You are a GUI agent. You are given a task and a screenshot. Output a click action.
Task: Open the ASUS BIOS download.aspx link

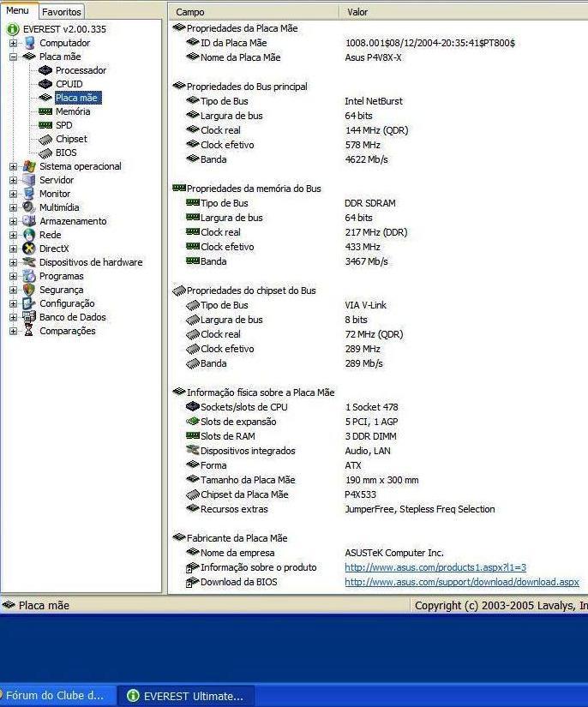pyautogui.click(x=462, y=582)
